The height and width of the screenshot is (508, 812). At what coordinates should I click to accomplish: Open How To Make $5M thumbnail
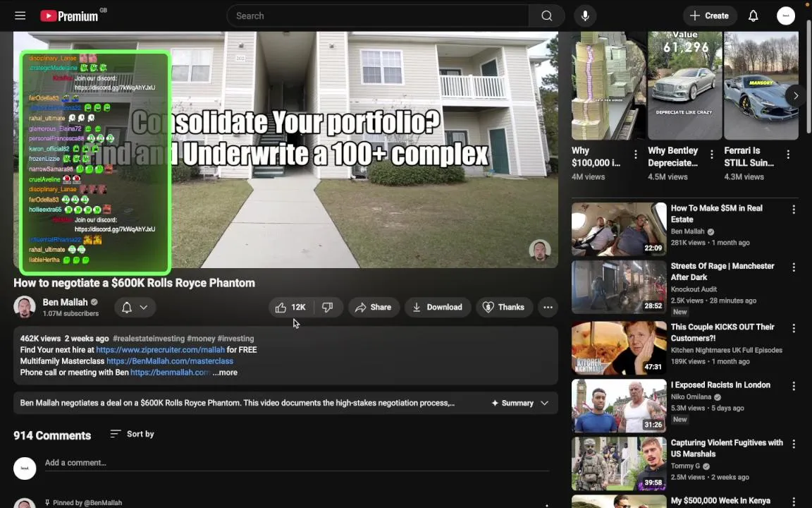(x=619, y=229)
